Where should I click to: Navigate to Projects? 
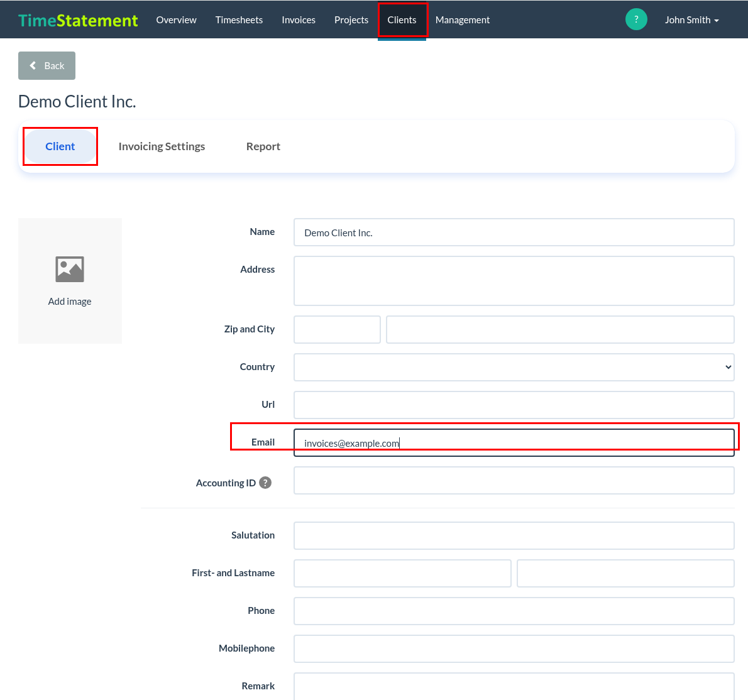tap(351, 20)
